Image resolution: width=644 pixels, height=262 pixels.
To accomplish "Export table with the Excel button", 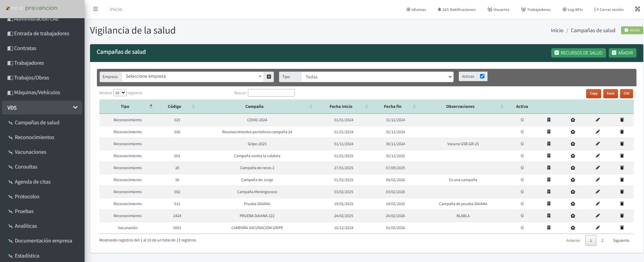I will pyautogui.click(x=610, y=93).
